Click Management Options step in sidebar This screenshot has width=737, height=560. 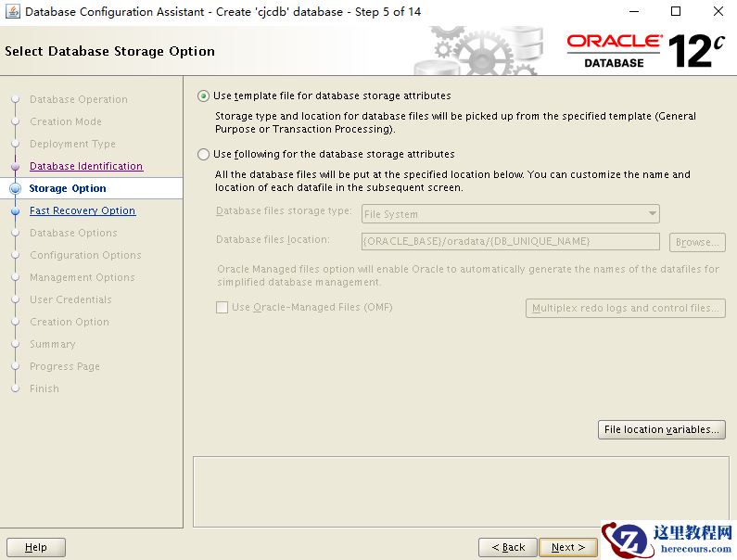[x=83, y=277]
